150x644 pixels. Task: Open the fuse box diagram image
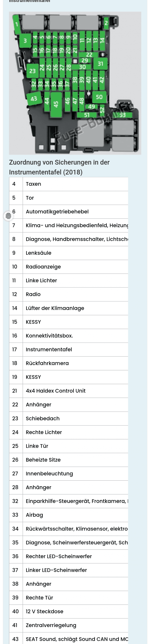(x=75, y=83)
